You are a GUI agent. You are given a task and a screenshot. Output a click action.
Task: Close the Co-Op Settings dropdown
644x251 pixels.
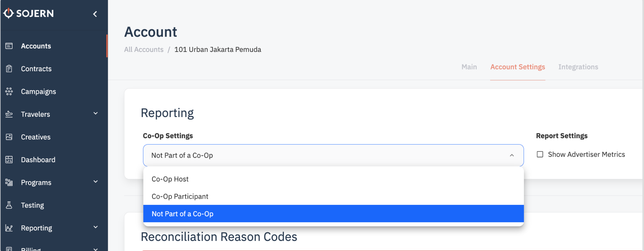coord(511,155)
